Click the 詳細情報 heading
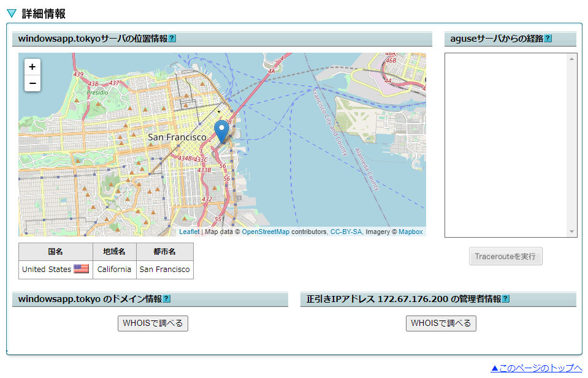588x378 pixels. [x=44, y=14]
